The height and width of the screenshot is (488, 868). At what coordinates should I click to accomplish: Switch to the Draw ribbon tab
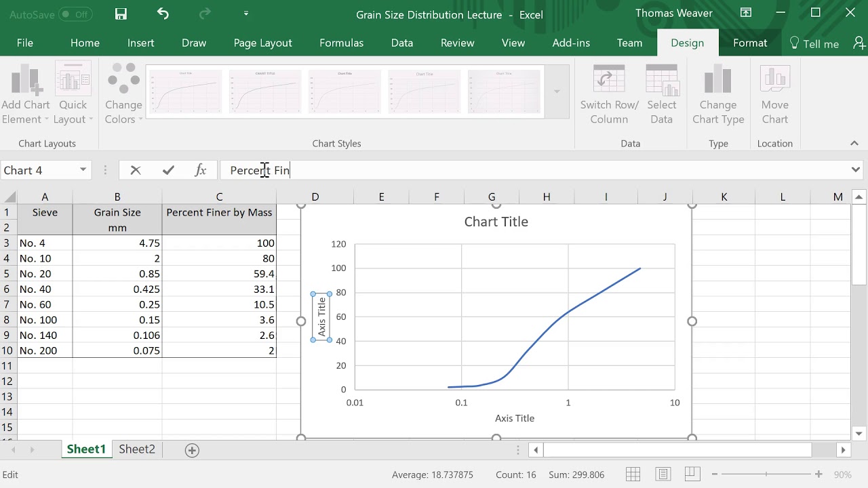pos(194,43)
